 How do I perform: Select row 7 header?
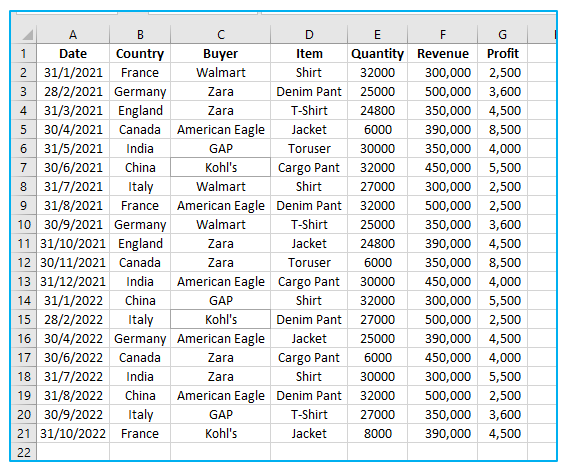pyautogui.click(x=24, y=167)
